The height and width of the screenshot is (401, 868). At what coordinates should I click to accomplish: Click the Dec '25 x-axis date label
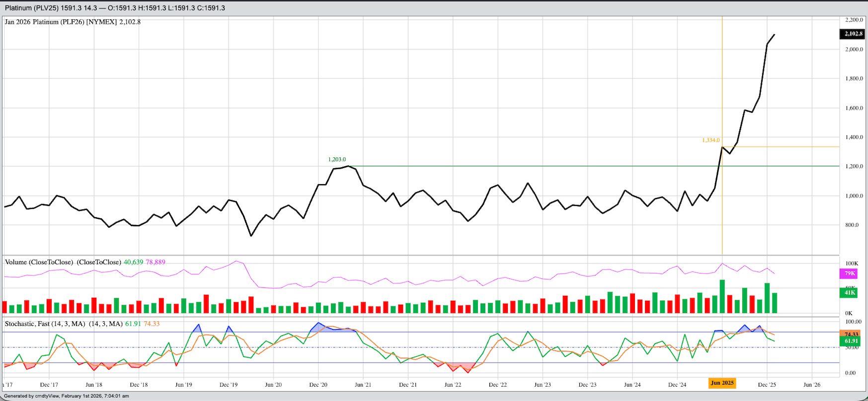pos(767,385)
